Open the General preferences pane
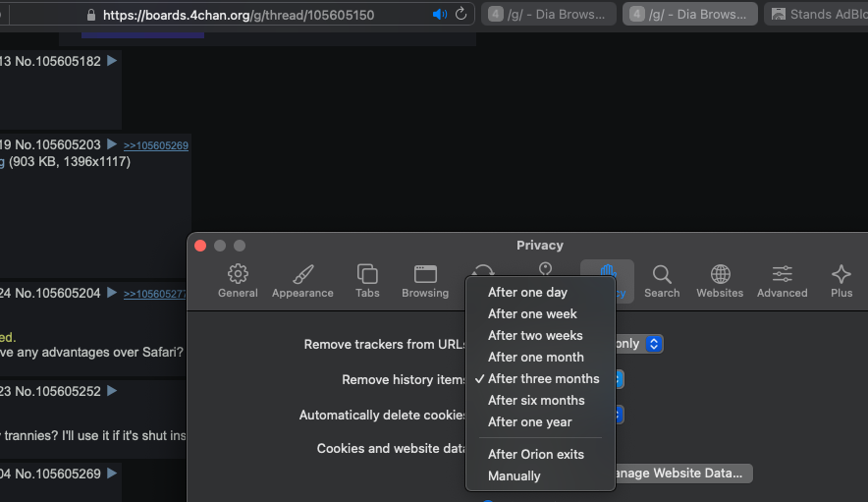This screenshot has width=868, height=502. point(238,281)
